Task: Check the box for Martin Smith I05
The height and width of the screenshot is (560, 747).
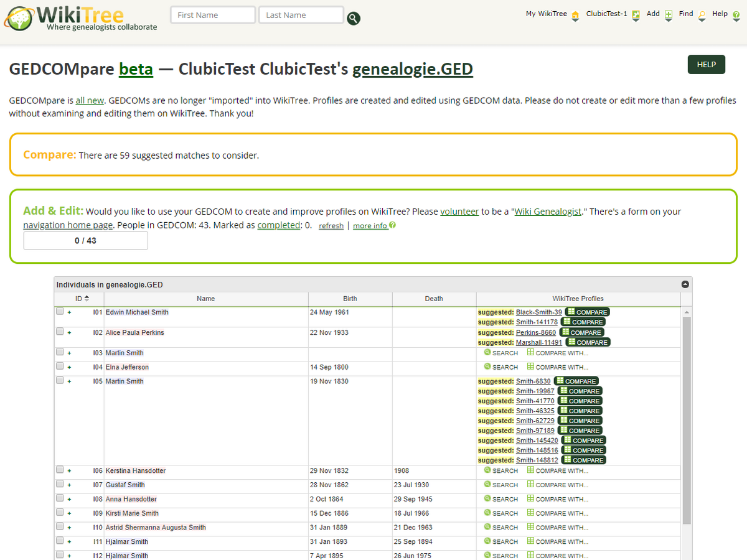Action: pyautogui.click(x=60, y=380)
